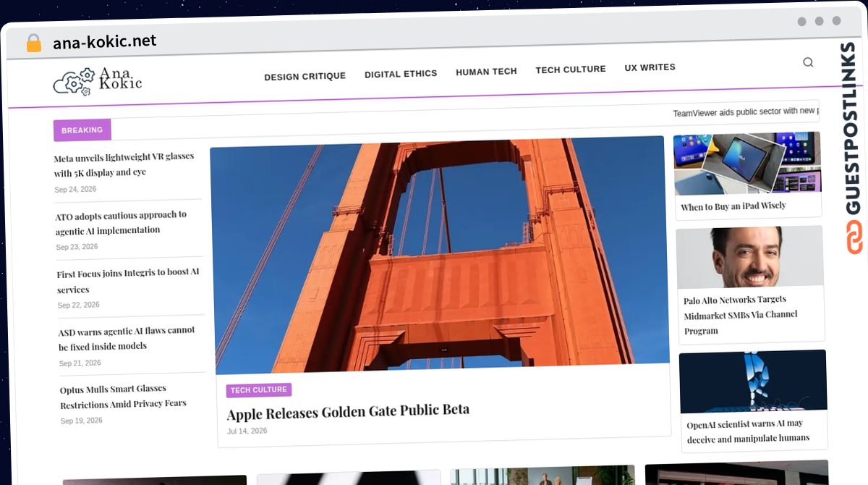The width and height of the screenshot is (868, 485).
Task: Open When to Buy an iPad Wisely
Action: [733, 206]
